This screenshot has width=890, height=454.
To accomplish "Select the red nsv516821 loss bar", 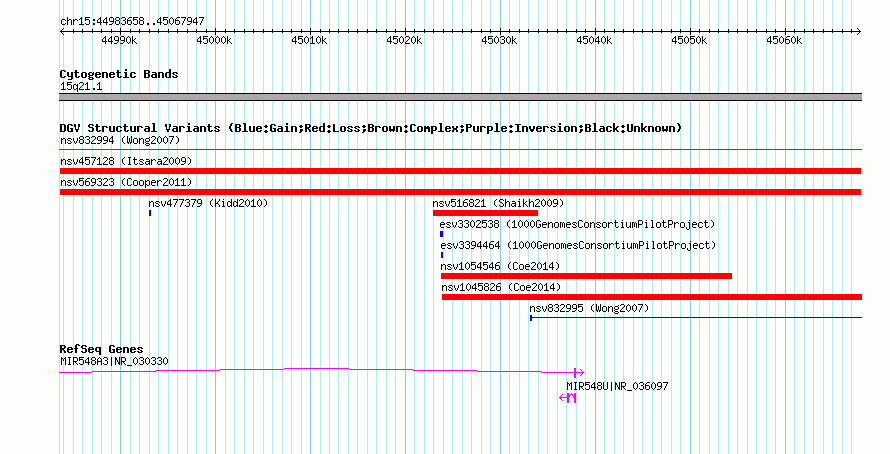I will click(485, 213).
